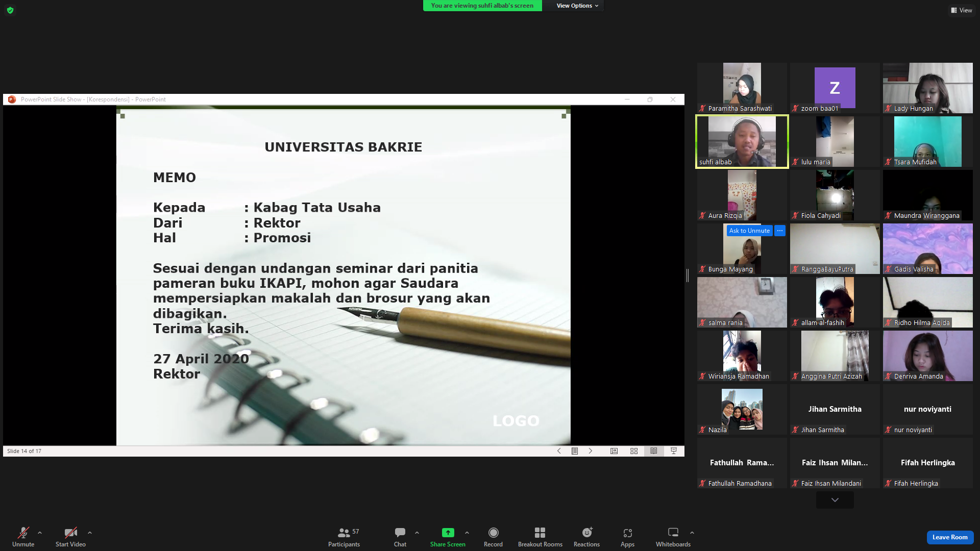The height and width of the screenshot is (551, 980).
Task: Open the Chat panel
Action: pyautogui.click(x=400, y=537)
